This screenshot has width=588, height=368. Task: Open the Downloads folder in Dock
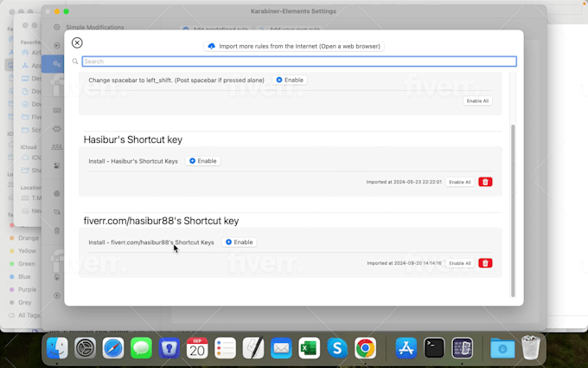click(502, 348)
